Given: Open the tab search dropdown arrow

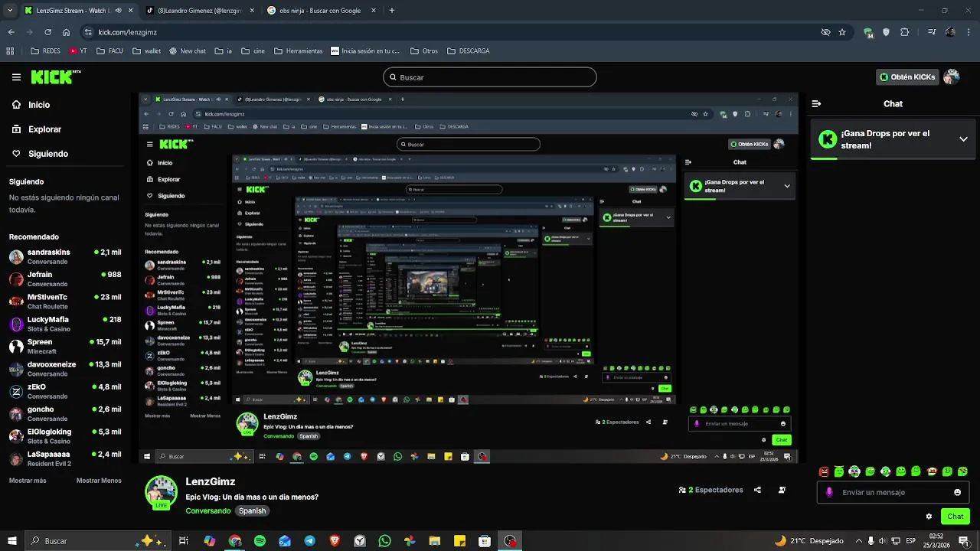Looking at the screenshot, I should (9, 11).
